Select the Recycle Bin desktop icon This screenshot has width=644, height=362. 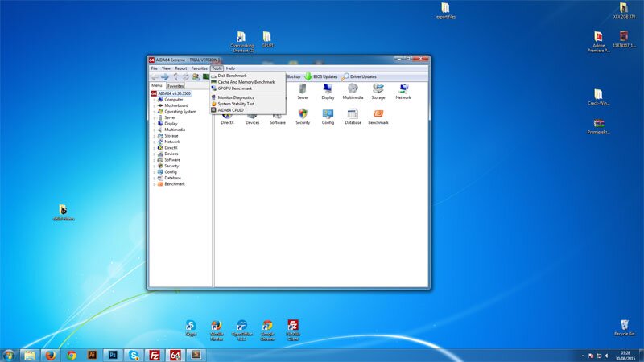pos(625,327)
